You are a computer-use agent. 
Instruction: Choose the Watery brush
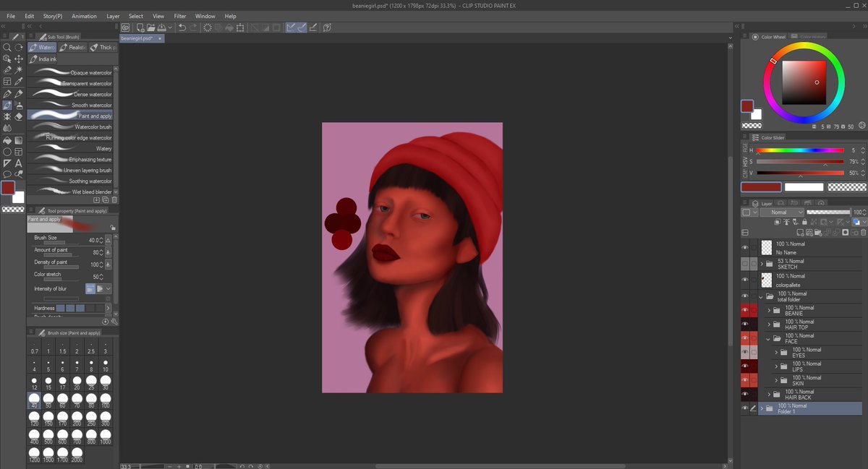72,148
